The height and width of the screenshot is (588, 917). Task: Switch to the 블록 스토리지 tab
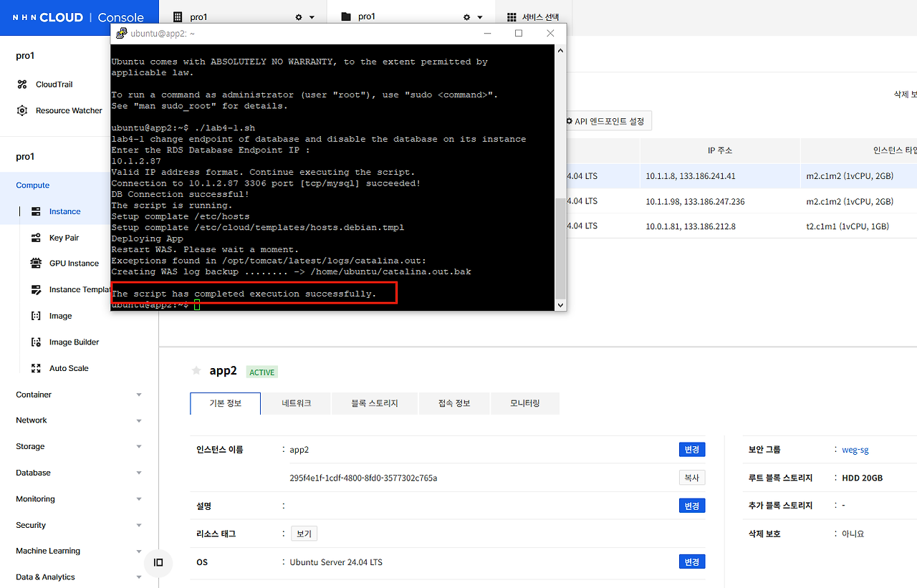click(374, 403)
